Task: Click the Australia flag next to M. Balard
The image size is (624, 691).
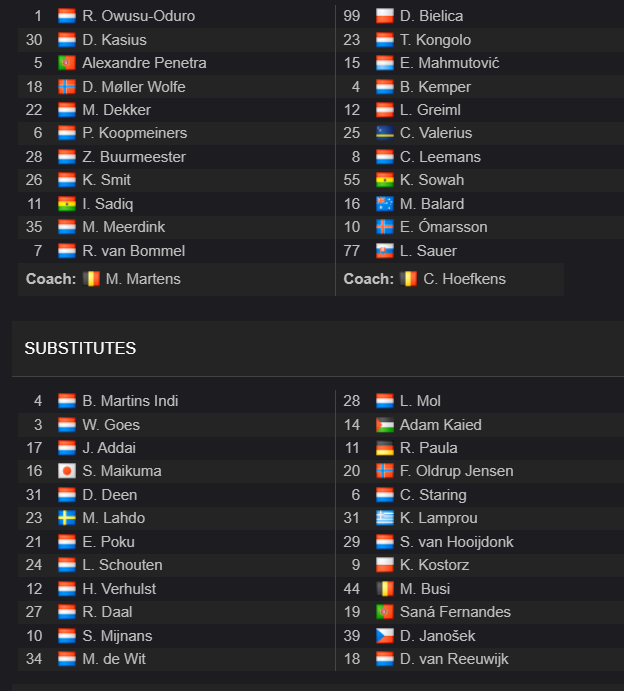Action: click(385, 204)
